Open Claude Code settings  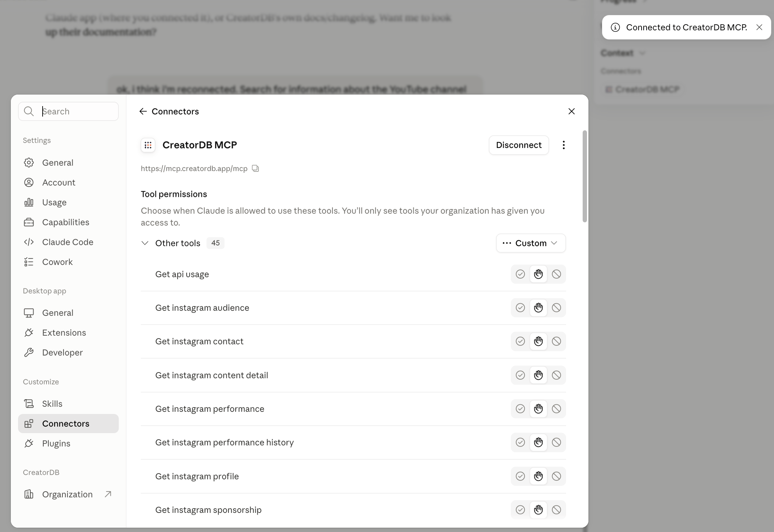click(x=68, y=242)
